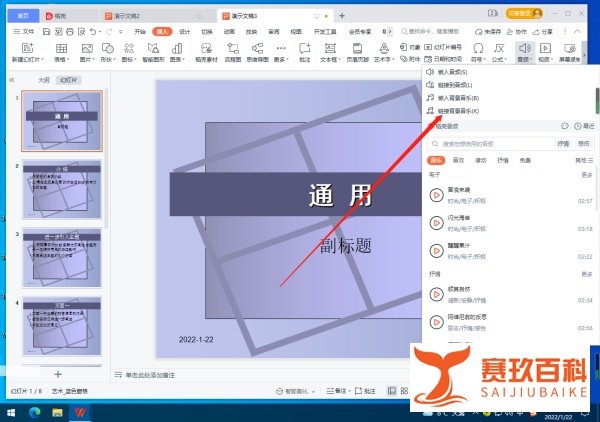Image resolution: width=600 pixels, height=422 pixels.
Task: Click the Print icon in quick toolbar
Action: tap(70, 32)
